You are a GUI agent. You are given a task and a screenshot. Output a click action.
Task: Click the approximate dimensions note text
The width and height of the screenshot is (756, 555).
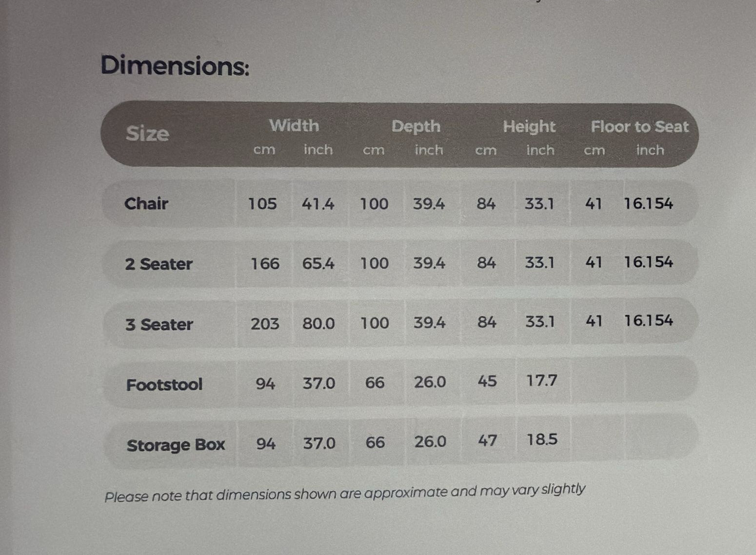(345, 493)
